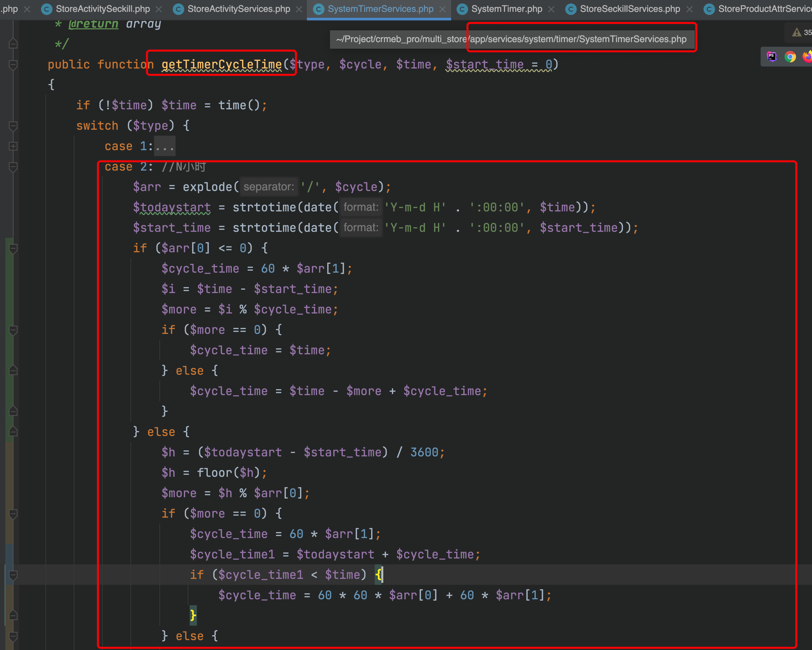This screenshot has height=650, width=812.
Task: Click the 'Y-m-d H' string in $todaystart line
Action: click(x=415, y=207)
